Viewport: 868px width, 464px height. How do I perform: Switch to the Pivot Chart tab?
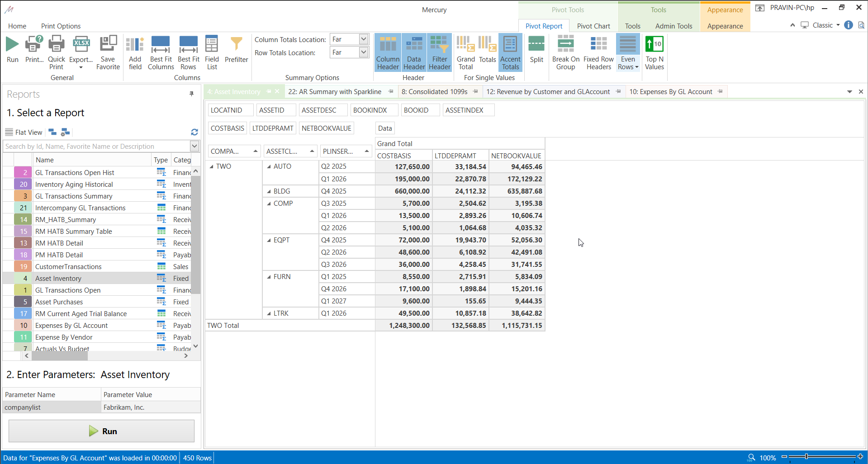(593, 26)
